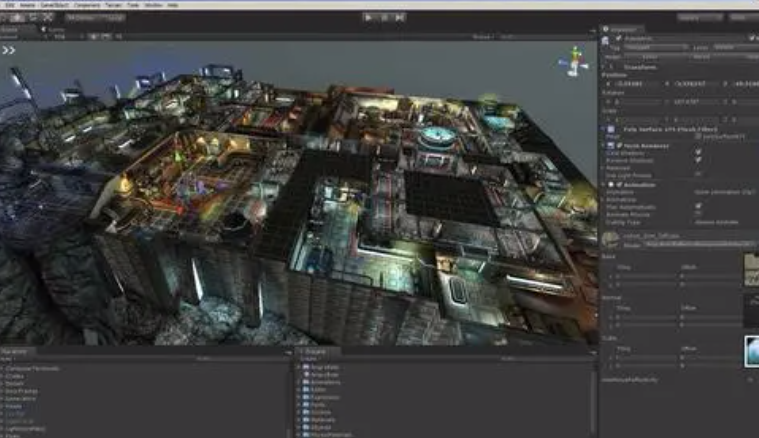This screenshot has width=759, height=438.
Task: Click the Create button in Project panel
Action: [x=309, y=359]
